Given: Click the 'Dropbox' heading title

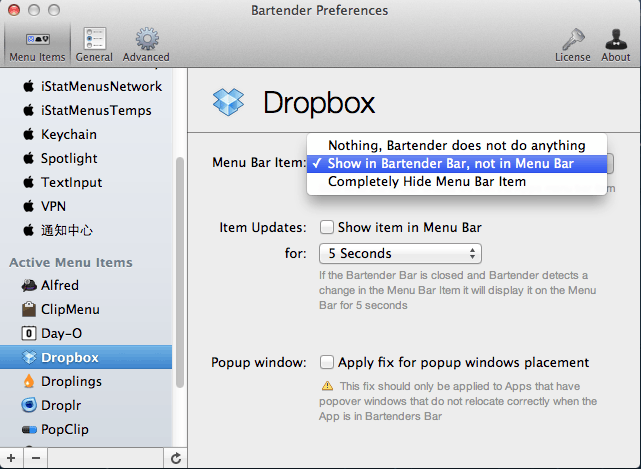Looking at the screenshot, I should click(319, 103).
